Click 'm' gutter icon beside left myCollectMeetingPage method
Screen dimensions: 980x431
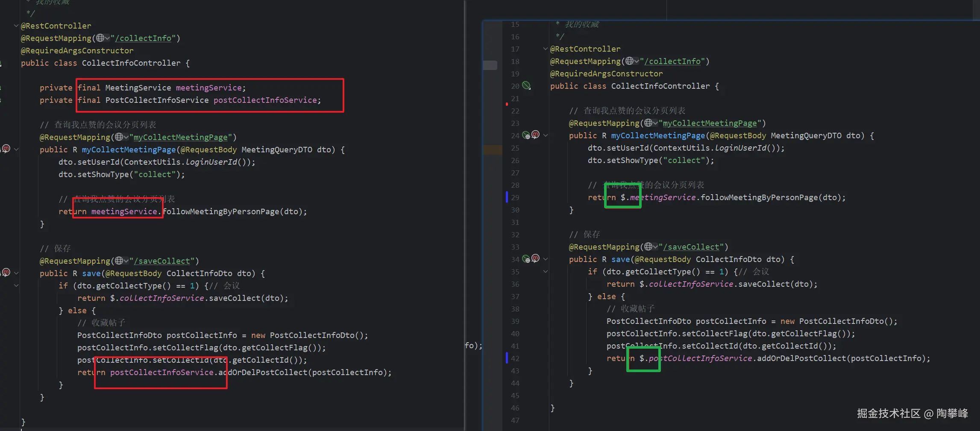pyautogui.click(x=6, y=149)
